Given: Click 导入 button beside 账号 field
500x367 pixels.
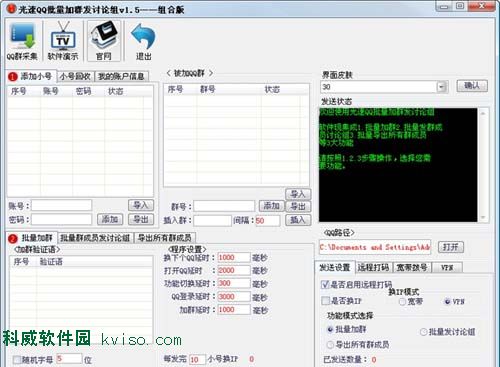Looking at the screenshot, I should click(x=141, y=205).
